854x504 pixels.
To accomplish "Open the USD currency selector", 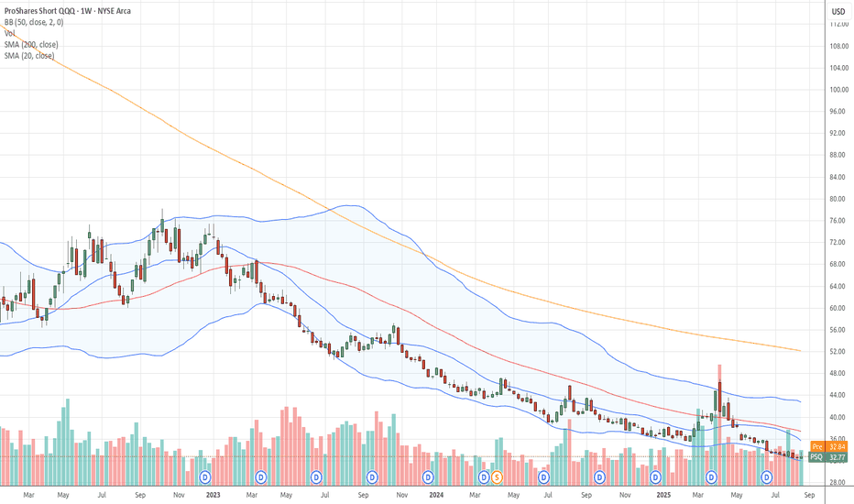I will 838,11.
